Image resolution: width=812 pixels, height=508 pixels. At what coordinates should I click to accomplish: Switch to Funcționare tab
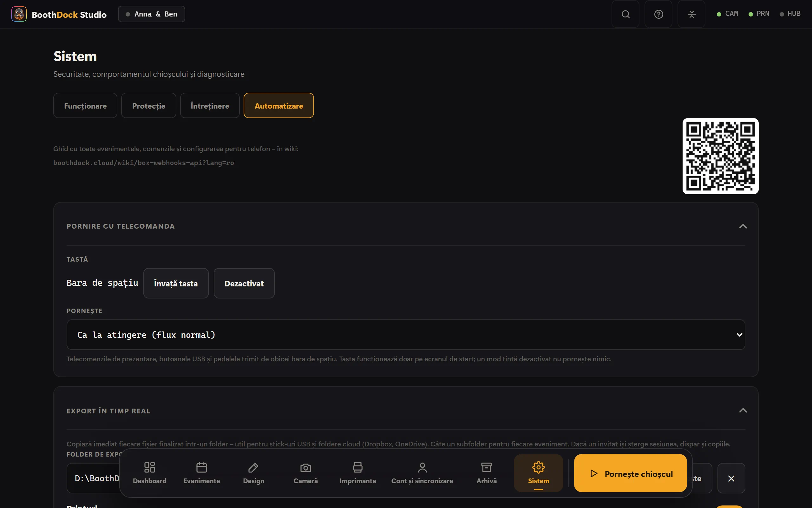(x=85, y=105)
